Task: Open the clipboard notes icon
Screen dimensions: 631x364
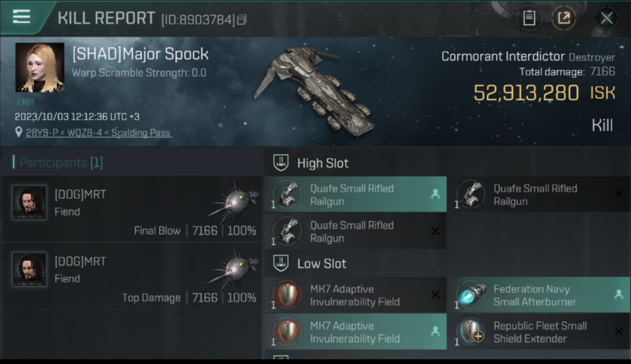Action: click(529, 18)
